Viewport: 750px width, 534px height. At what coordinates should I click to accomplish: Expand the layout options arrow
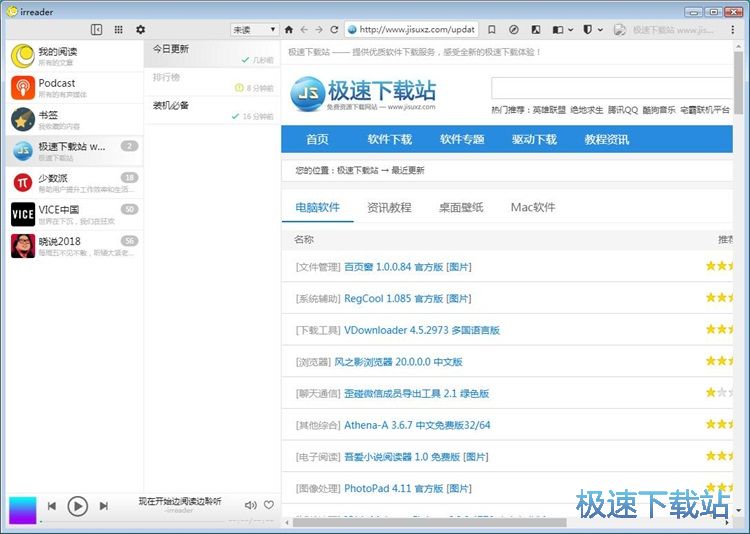(570, 30)
